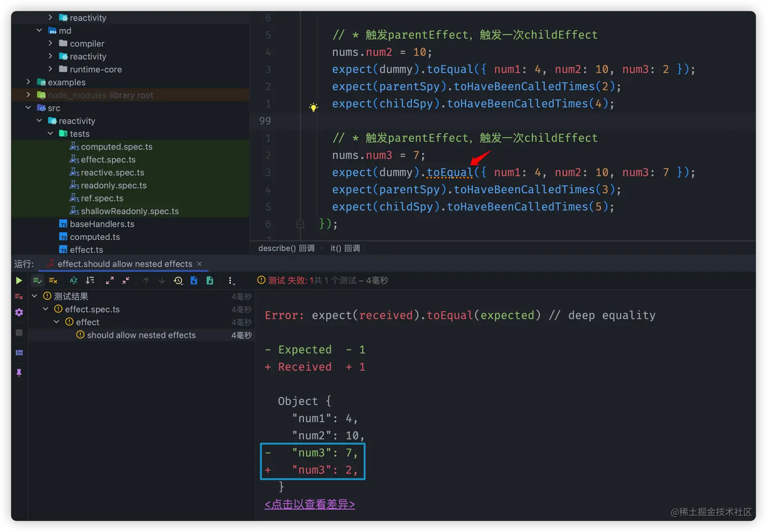Toggle the Show Ignored tests filter

pos(53,280)
